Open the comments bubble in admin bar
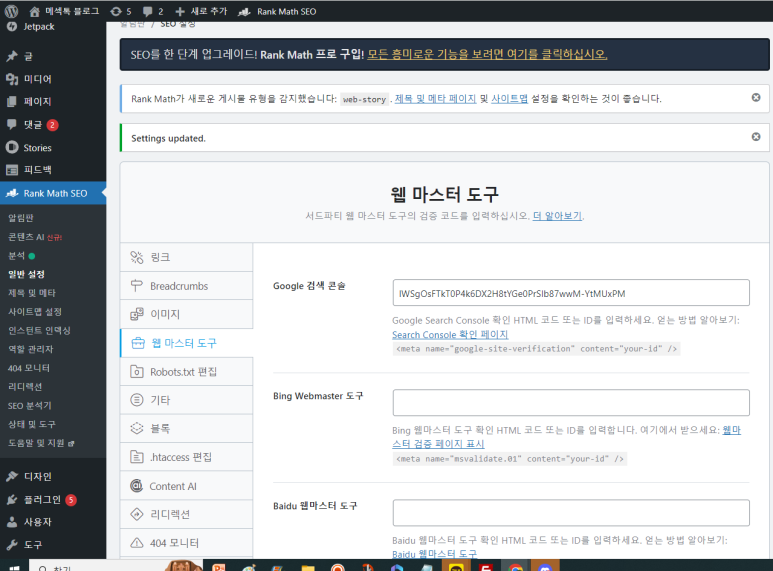773x571 pixels. click(x=153, y=11)
